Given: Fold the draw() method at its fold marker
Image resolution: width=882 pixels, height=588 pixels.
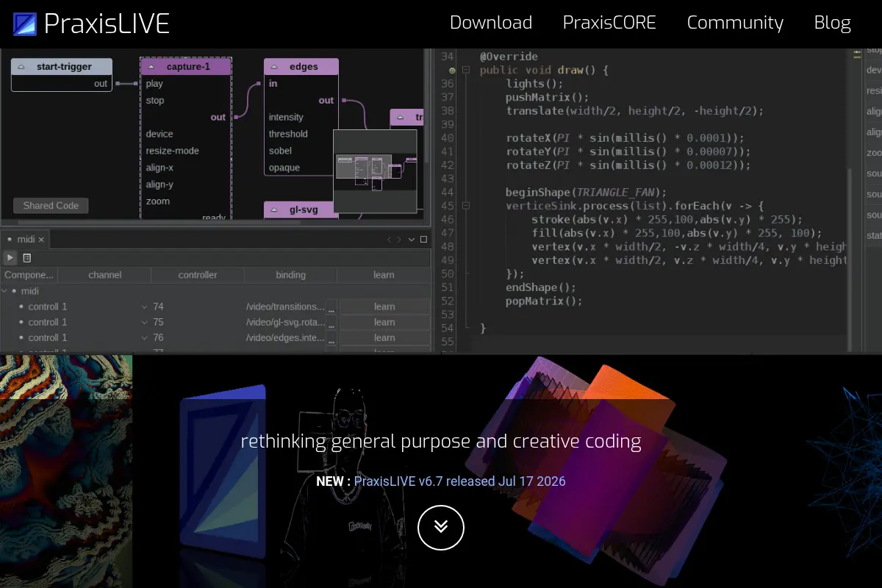Looking at the screenshot, I should click(466, 70).
